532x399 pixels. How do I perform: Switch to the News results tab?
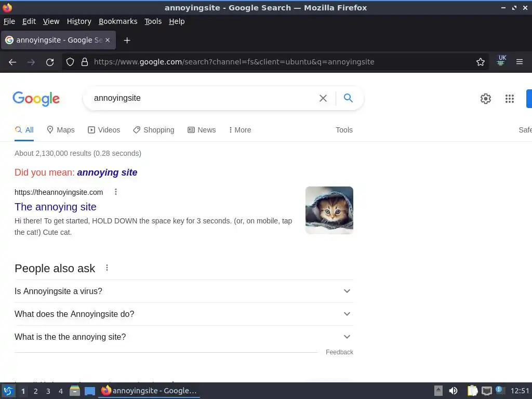click(x=202, y=130)
